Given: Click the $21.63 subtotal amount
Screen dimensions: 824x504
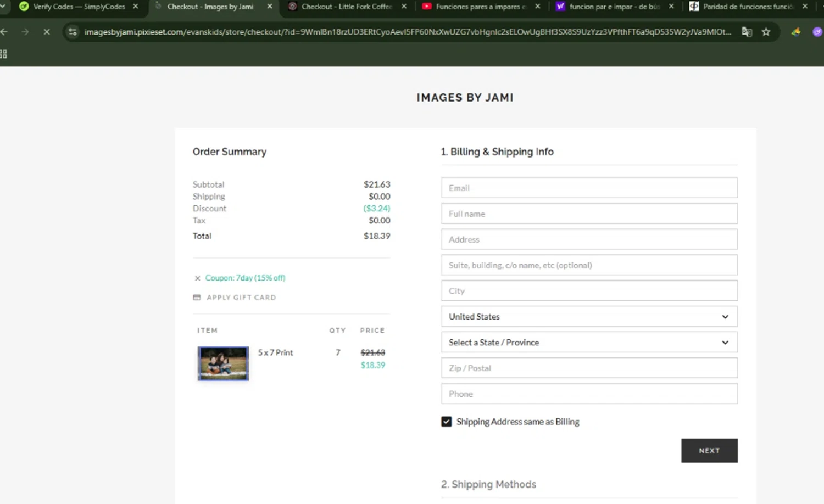Looking at the screenshot, I should (377, 184).
